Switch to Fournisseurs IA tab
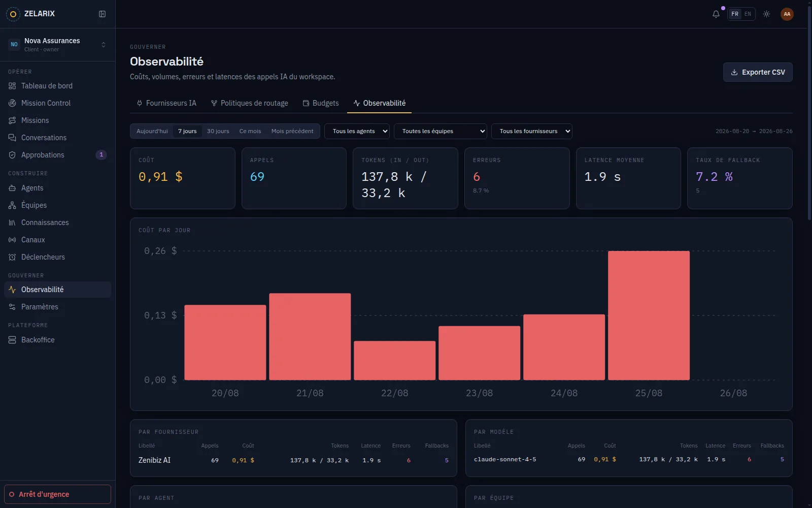The image size is (812, 508). [166, 103]
